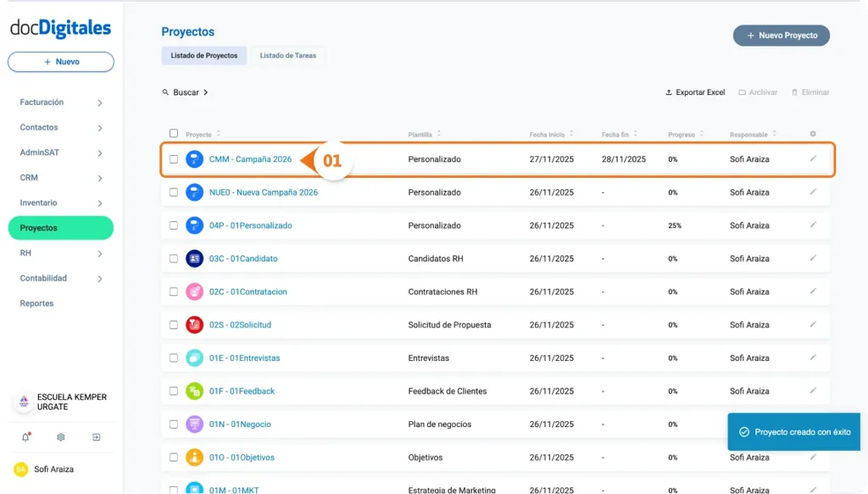Viewport: 868px width, 494px height.
Task: Open settings via the gear icon
Action: coord(59,437)
